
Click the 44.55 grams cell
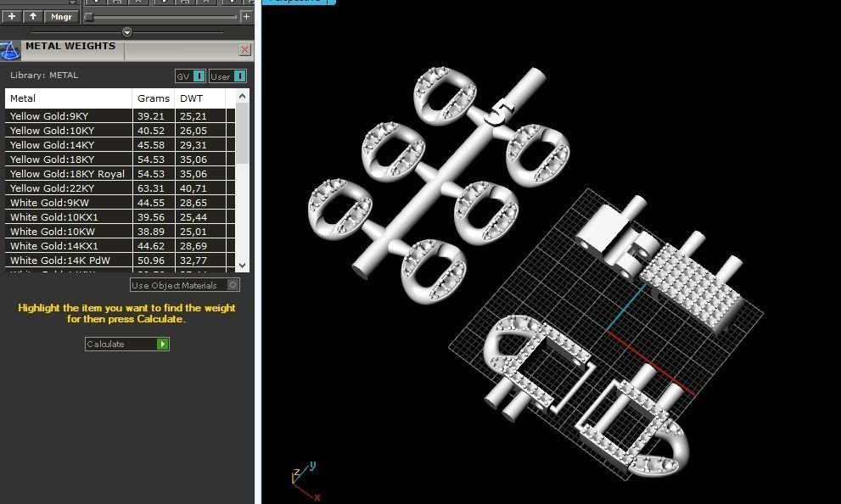(x=154, y=203)
